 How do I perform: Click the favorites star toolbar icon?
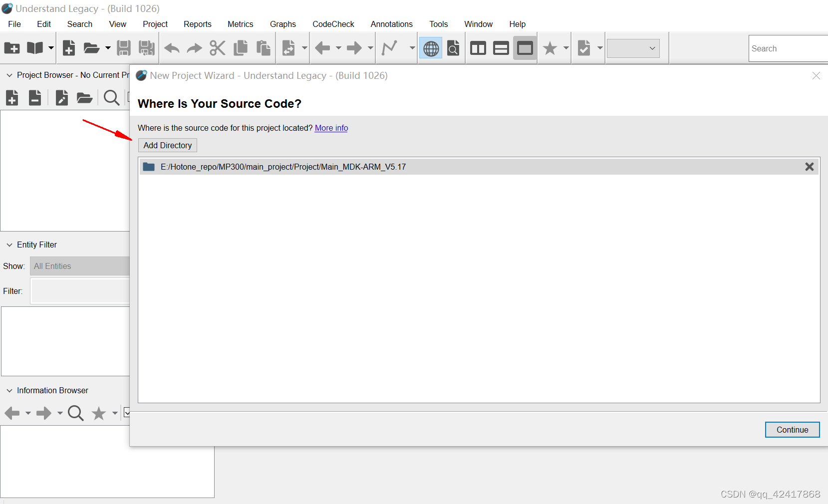(550, 48)
